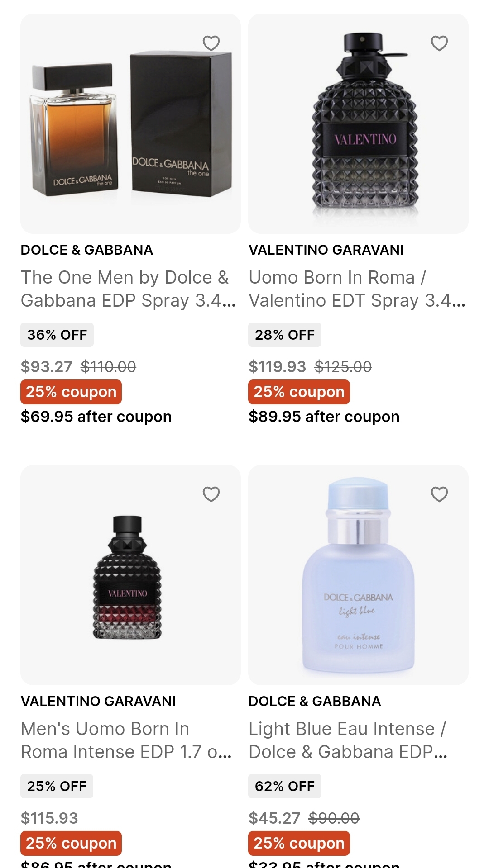
Task: Apply 25% coupon on Light Blue Eau Intense
Action: 299,843
